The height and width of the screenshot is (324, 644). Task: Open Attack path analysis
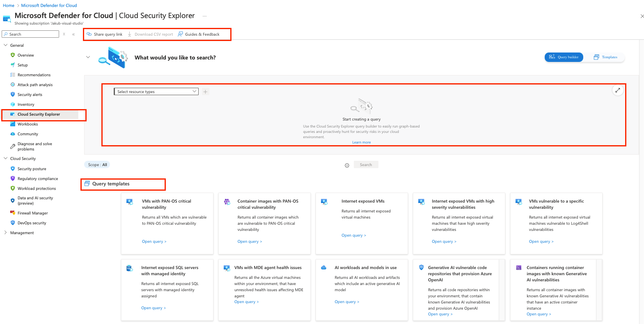35,85
